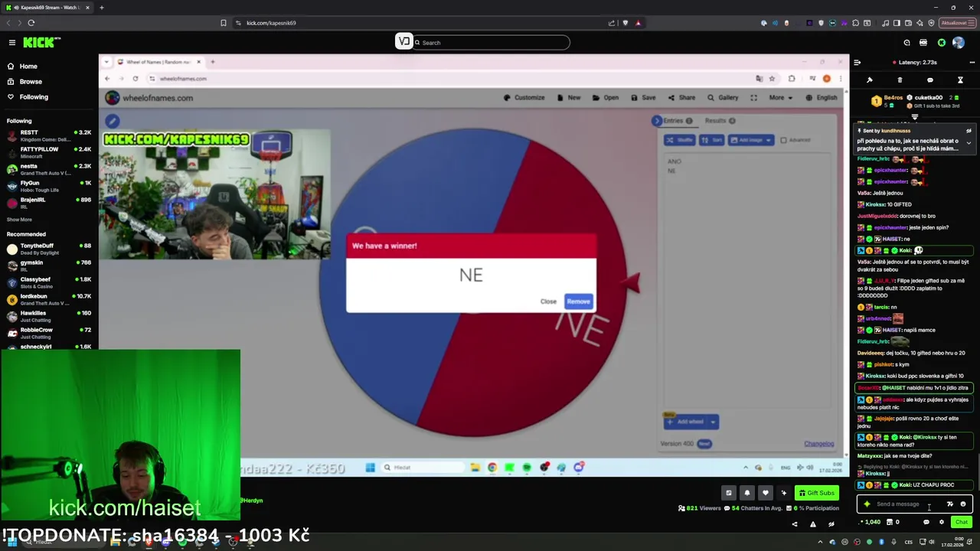This screenshot has width=980, height=551.
Task: Open the Gift Subs button
Action: click(x=816, y=493)
